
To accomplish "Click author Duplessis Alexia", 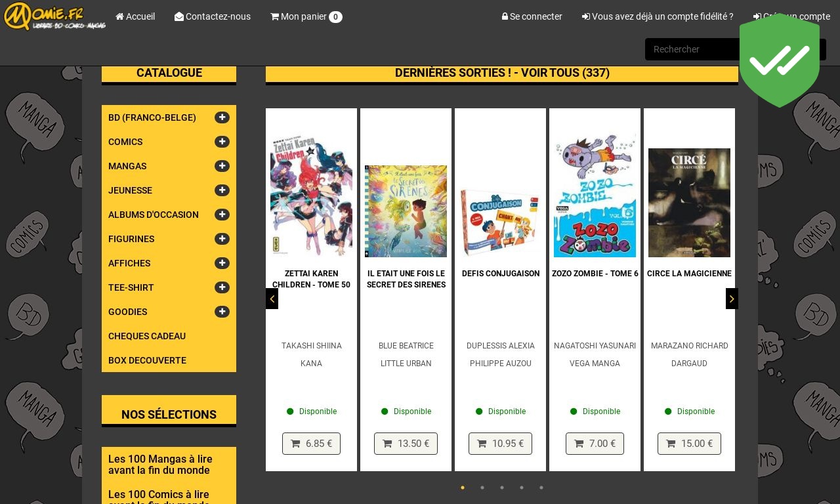I will coord(501,346).
